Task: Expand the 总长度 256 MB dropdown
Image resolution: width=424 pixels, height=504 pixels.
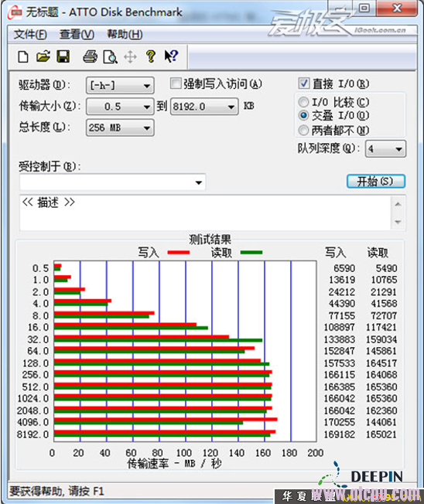Action: 120,128
